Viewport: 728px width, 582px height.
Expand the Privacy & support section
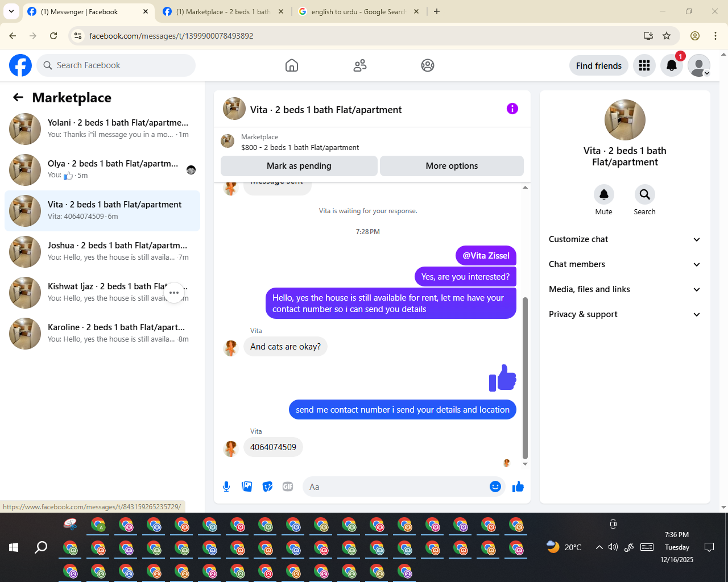pyautogui.click(x=625, y=314)
